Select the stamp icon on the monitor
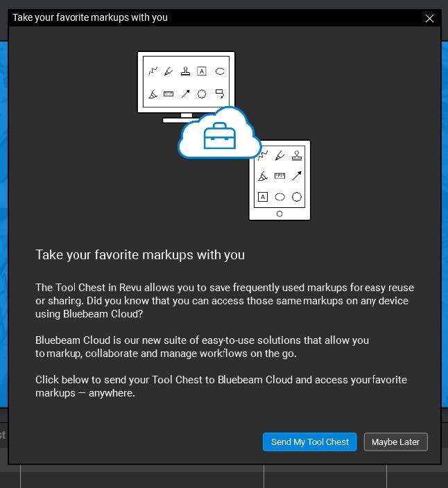448x488 pixels. pyautogui.click(x=185, y=71)
